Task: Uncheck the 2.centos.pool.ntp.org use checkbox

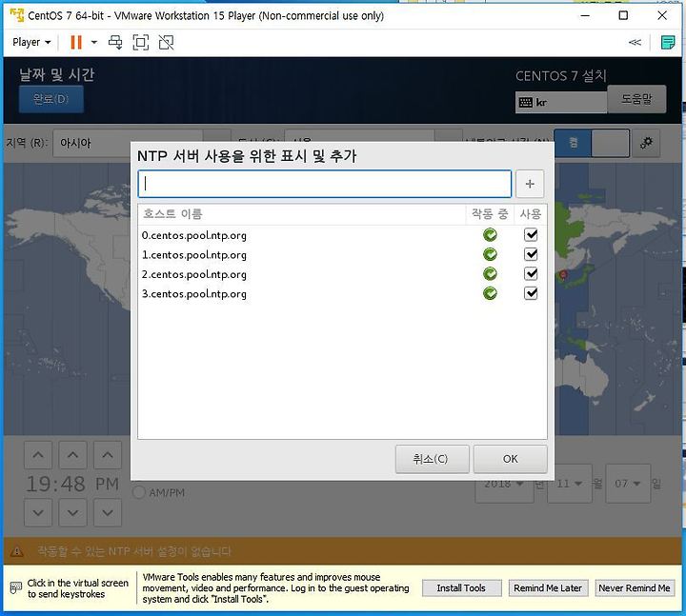Action: point(531,273)
